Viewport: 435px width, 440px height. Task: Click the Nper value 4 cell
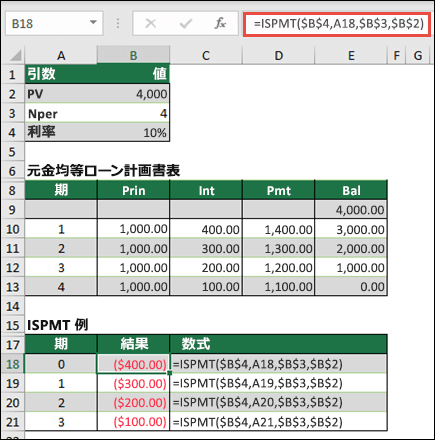(133, 113)
